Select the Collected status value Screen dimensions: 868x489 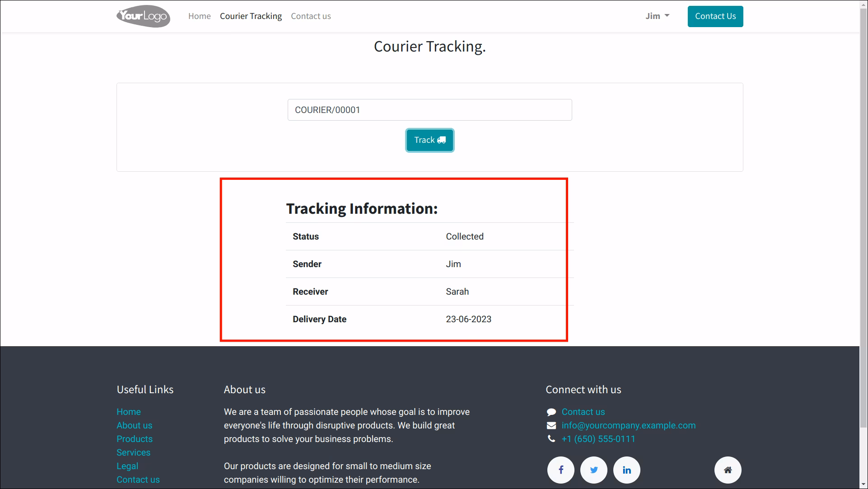[465, 237]
